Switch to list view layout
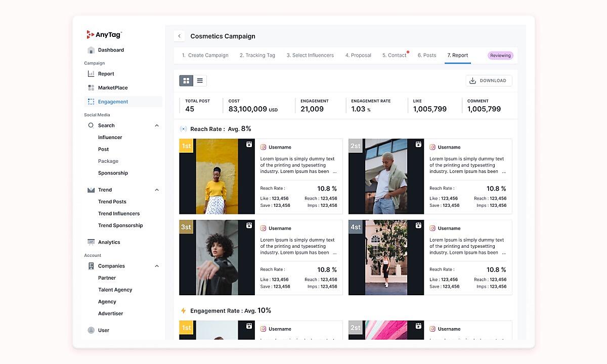 click(200, 81)
